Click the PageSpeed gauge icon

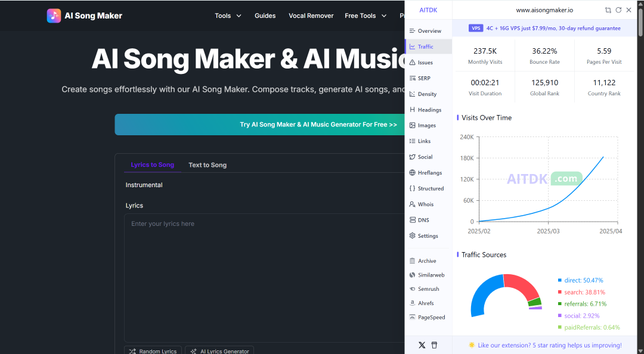pyautogui.click(x=413, y=317)
